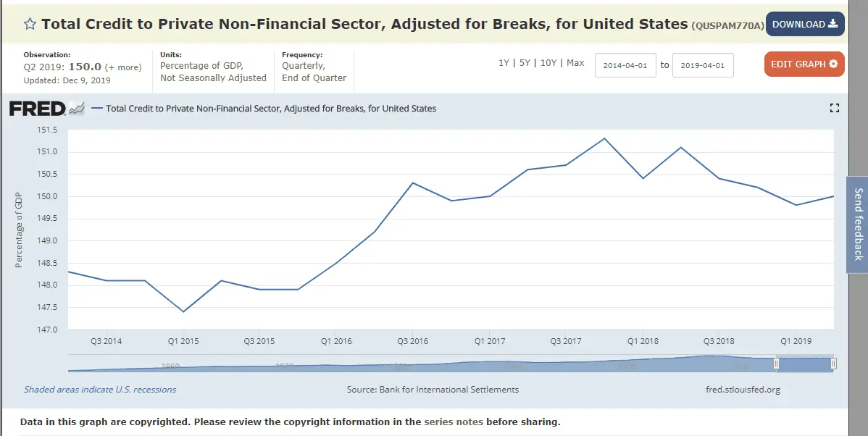Toggle the series legend line label
Image resolution: width=868 pixels, height=436 pixels.
pyautogui.click(x=271, y=109)
